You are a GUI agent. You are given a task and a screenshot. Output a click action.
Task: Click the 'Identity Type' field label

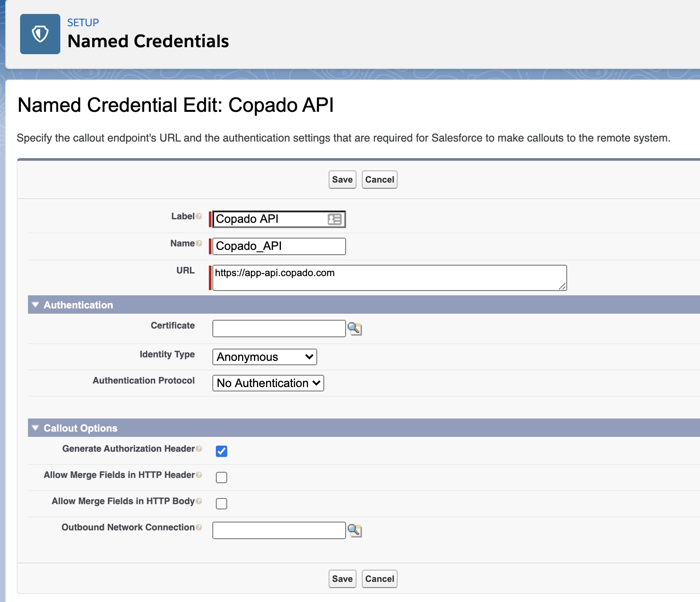[x=167, y=354]
